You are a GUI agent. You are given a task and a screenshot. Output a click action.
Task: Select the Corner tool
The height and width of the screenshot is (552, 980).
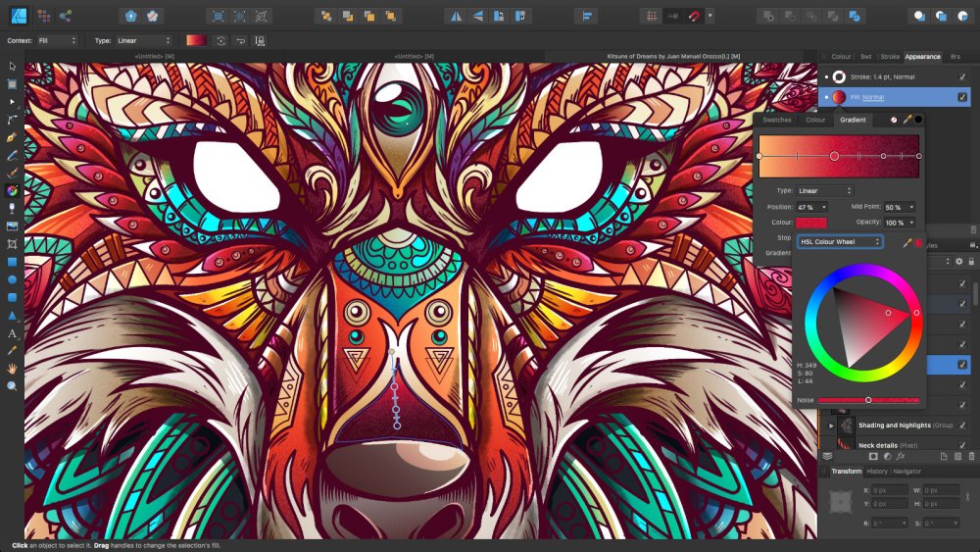(12, 120)
